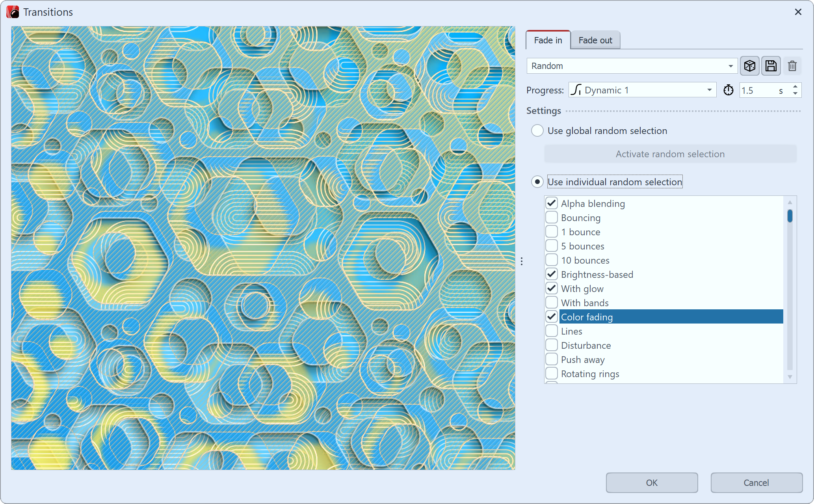The image size is (814, 504).
Task: Click the dice randomize icon
Action: [x=749, y=66]
